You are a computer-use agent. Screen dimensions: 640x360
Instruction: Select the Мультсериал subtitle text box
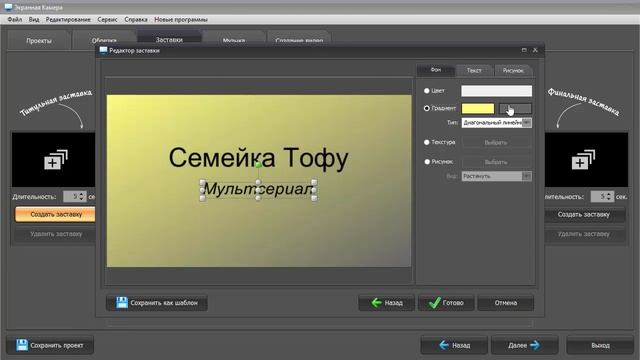tap(258, 189)
